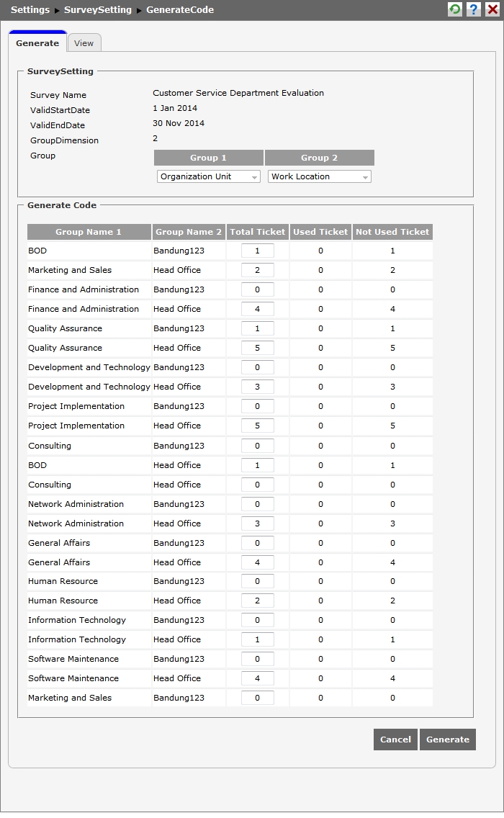504x818 pixels.
Task: Select the Generate tab
Action: 37,43
